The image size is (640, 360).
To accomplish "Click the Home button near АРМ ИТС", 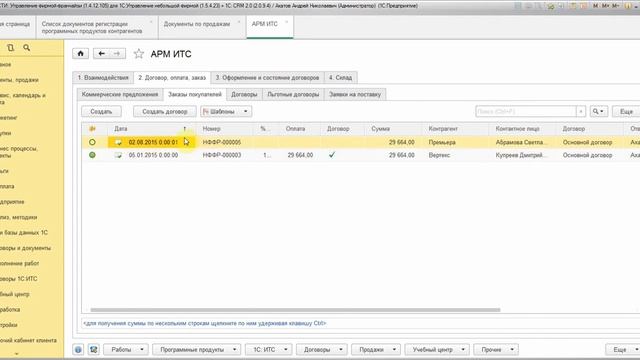I will coord(80,53).
